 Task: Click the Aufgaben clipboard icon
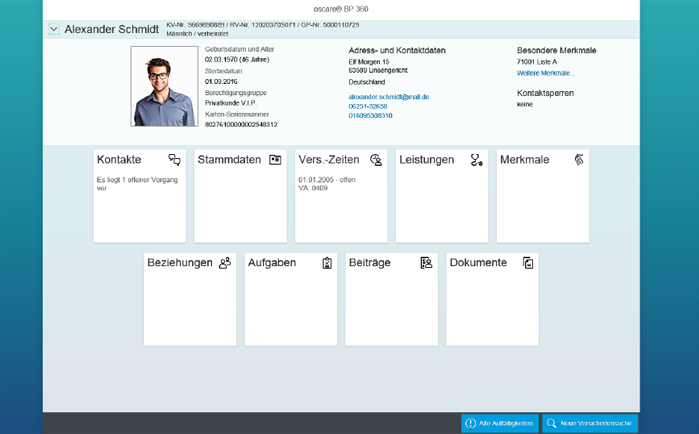326,263
